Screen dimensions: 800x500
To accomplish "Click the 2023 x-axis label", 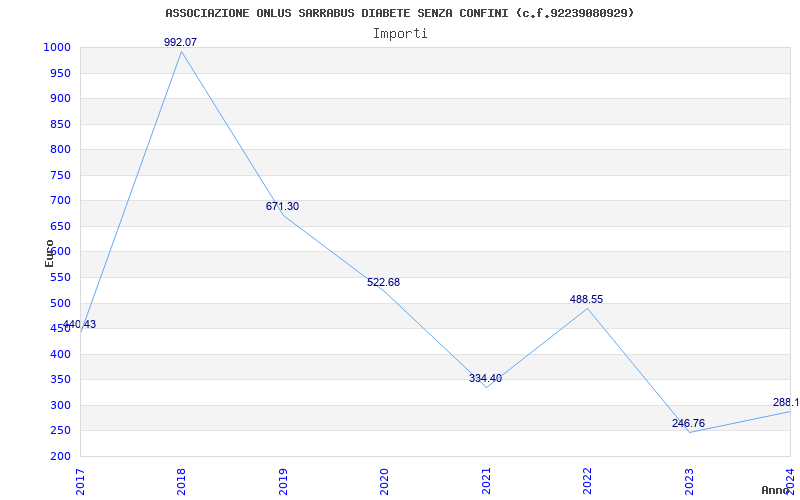I will click(x=689, y=481).
